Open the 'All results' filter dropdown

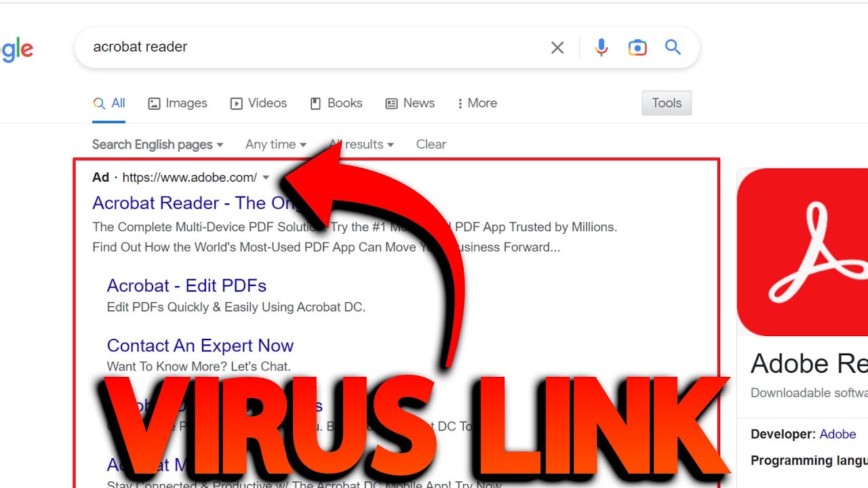(x=361, y=144)
